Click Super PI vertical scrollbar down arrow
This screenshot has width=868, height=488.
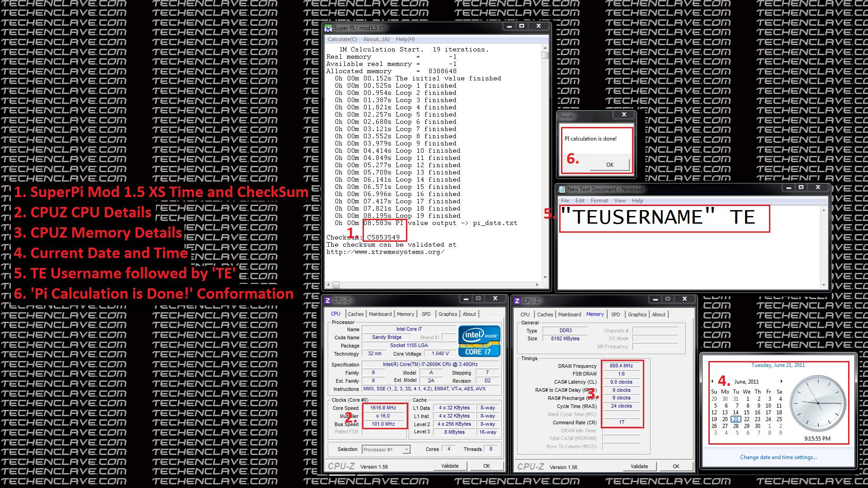point(545,277)
